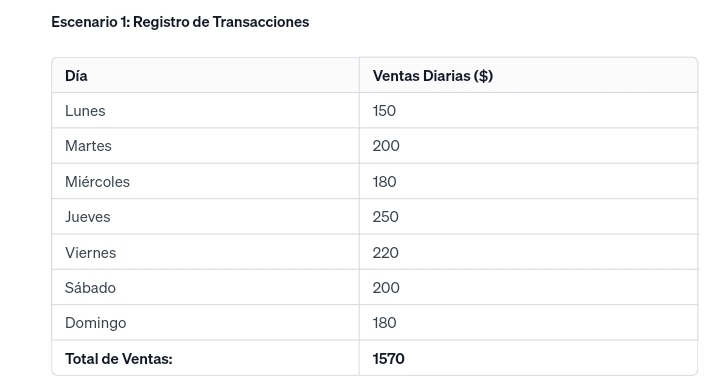Screen dimensions: 719x390
Task: Click the value 200 in Martes row
Action: coord(386,146)
